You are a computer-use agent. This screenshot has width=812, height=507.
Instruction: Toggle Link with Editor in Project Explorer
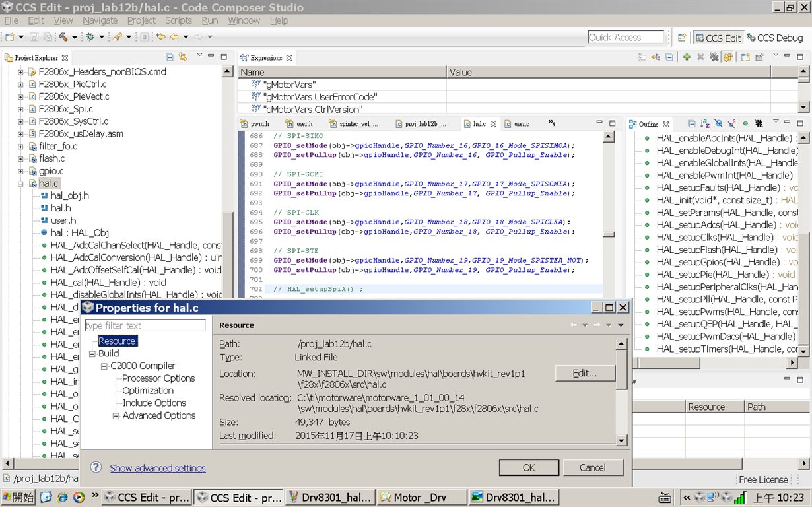182,57
